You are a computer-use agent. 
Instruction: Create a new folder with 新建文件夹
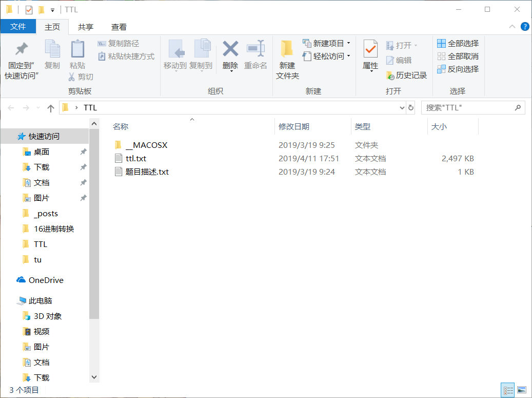coord(287,60)
